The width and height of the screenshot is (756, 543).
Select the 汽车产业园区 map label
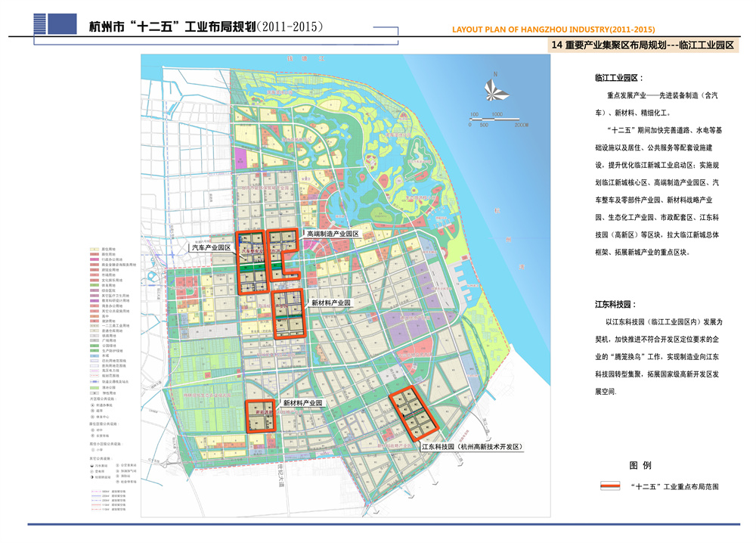(210, 247)
